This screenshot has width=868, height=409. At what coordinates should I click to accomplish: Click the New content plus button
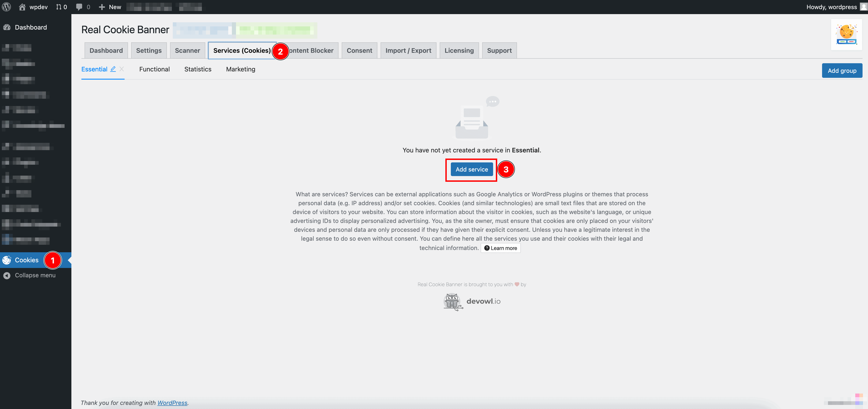[110, 7]
